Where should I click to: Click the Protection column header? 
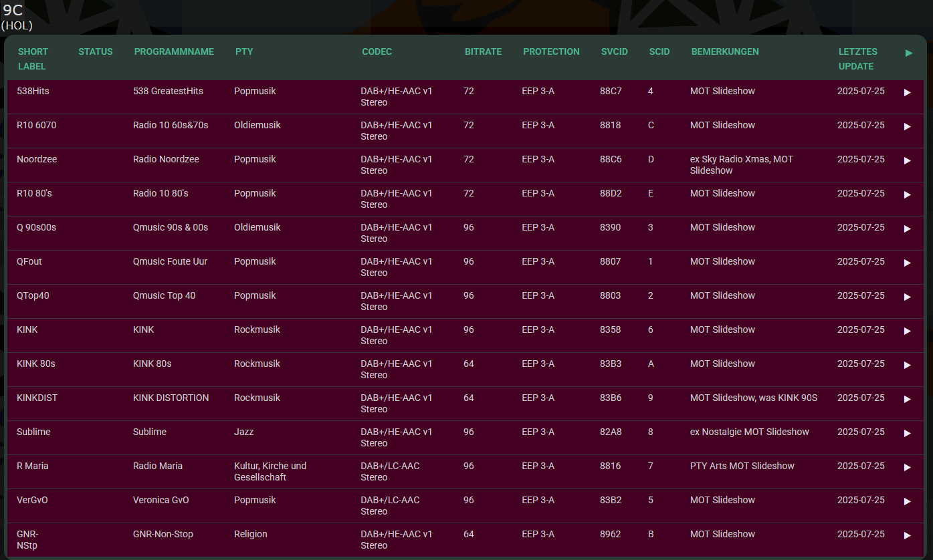click(551, 51)
